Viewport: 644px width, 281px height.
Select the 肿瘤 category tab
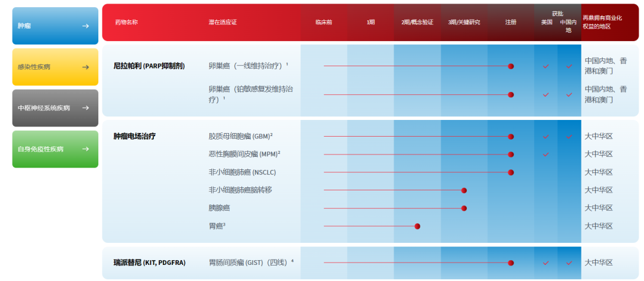click(x=55, y=26)
